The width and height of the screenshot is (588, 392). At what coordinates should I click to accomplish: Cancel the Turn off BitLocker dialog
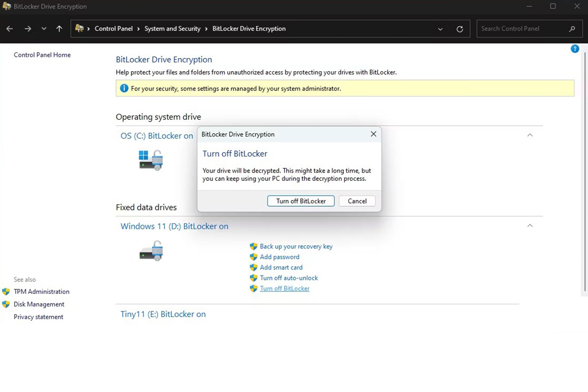click(x=357, y=201)
